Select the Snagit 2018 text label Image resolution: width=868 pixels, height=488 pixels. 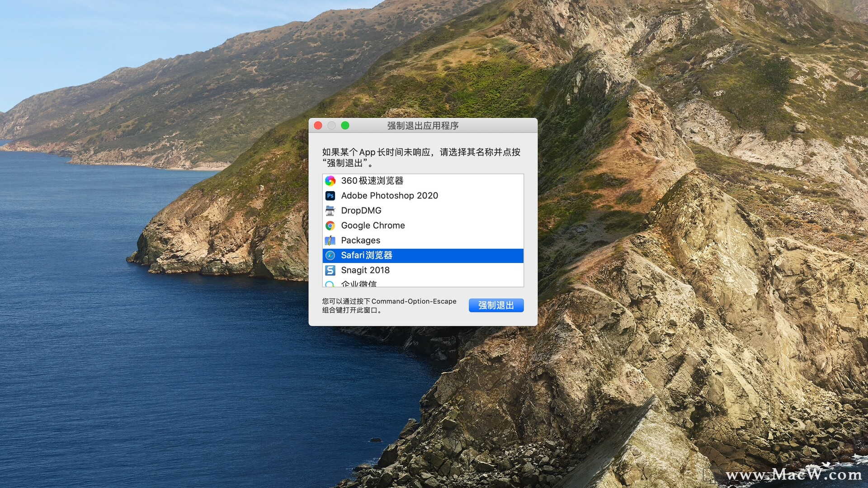tap(365, 270)
